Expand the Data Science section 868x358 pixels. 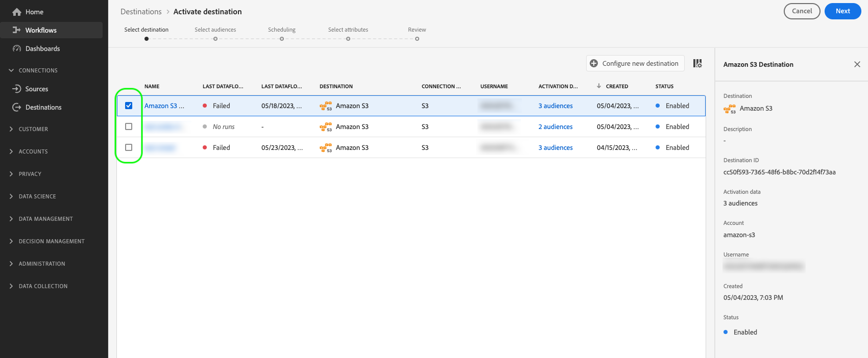(11, 196)
